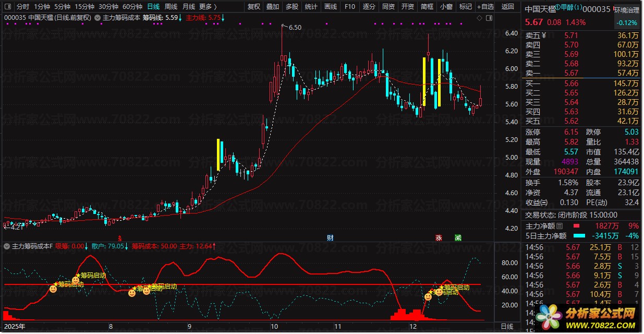
Task: Switch to 分时 intraday chart tab
Action: coord(23,7)
